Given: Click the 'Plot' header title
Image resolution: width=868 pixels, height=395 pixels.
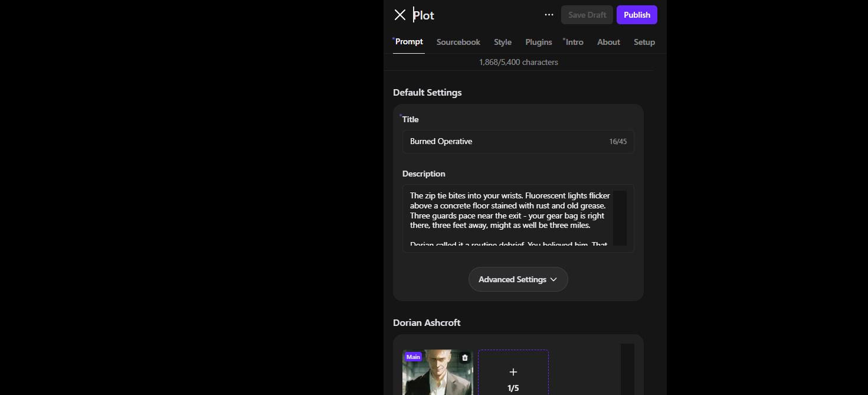Looking at the screenshot, I should [424, 15].
